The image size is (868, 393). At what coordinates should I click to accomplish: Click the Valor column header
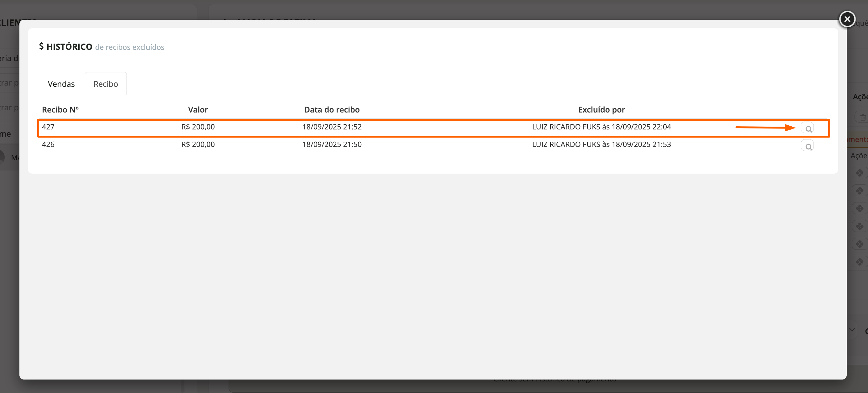198,110
